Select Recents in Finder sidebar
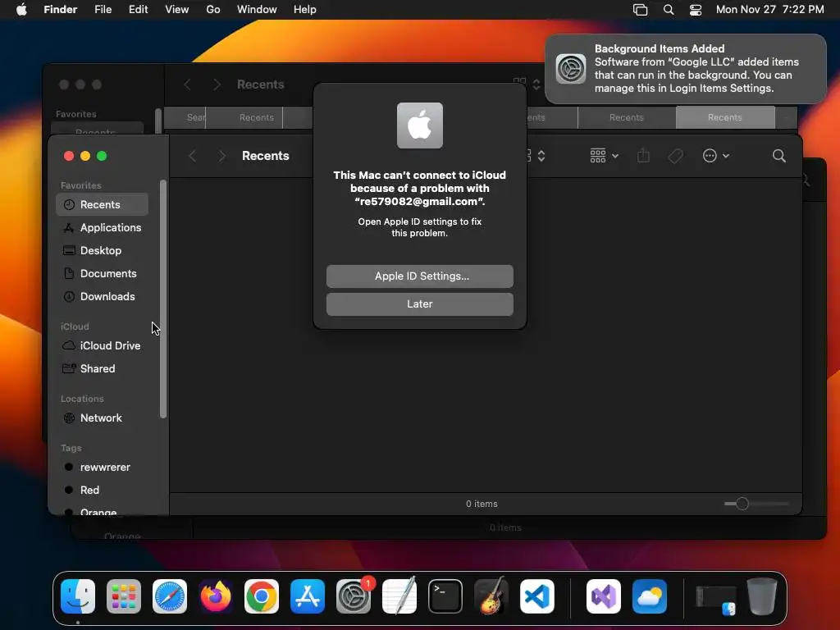Image resolution: width=840 pixels, height=630 pixels. pos(102,204)
